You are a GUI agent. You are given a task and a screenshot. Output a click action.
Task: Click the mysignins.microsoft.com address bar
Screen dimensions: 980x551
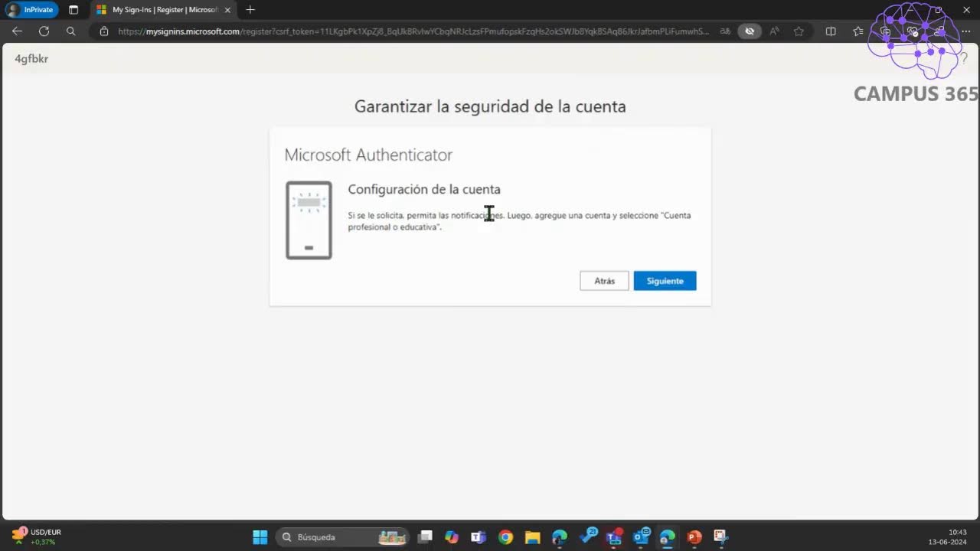click(413, 31)
